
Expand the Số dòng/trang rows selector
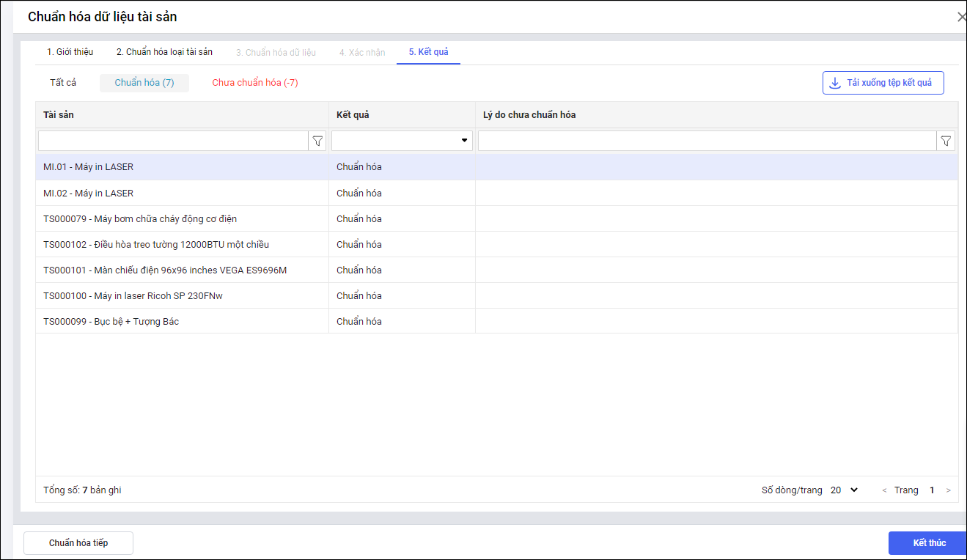pyautogui.click(x=844, y=490)
